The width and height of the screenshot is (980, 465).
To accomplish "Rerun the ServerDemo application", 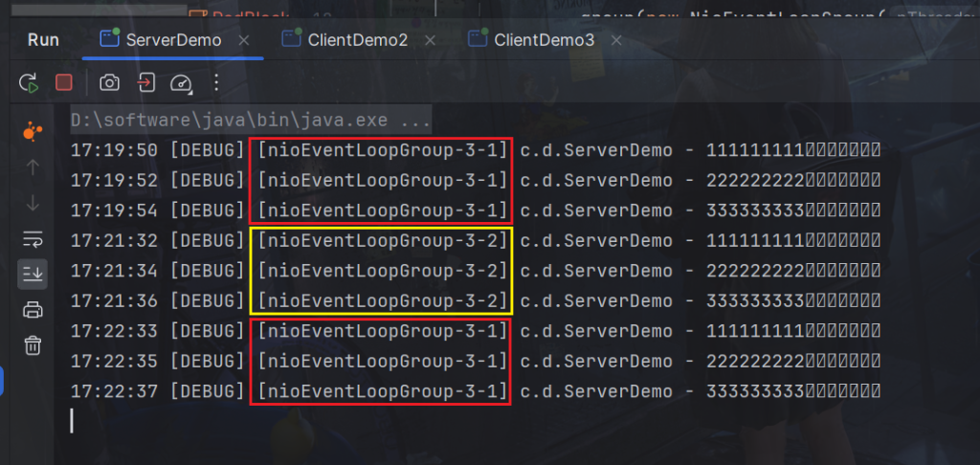I will 29,83.
